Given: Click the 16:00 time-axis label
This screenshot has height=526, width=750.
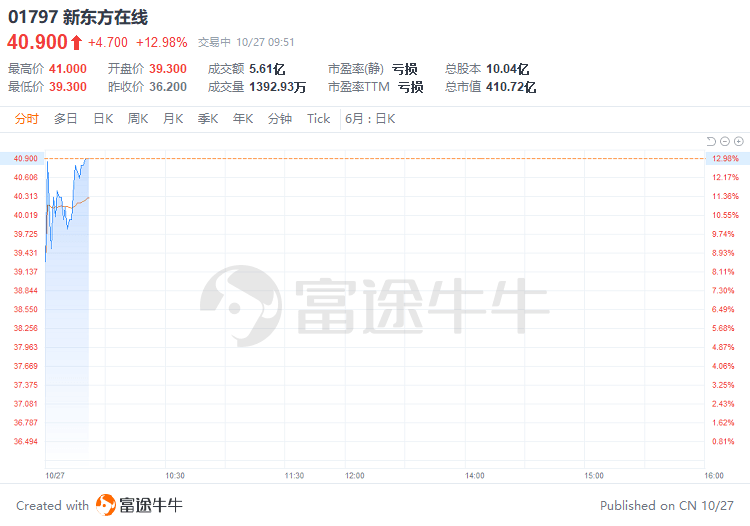Looking at the screenshot, I should click(714, 476).
